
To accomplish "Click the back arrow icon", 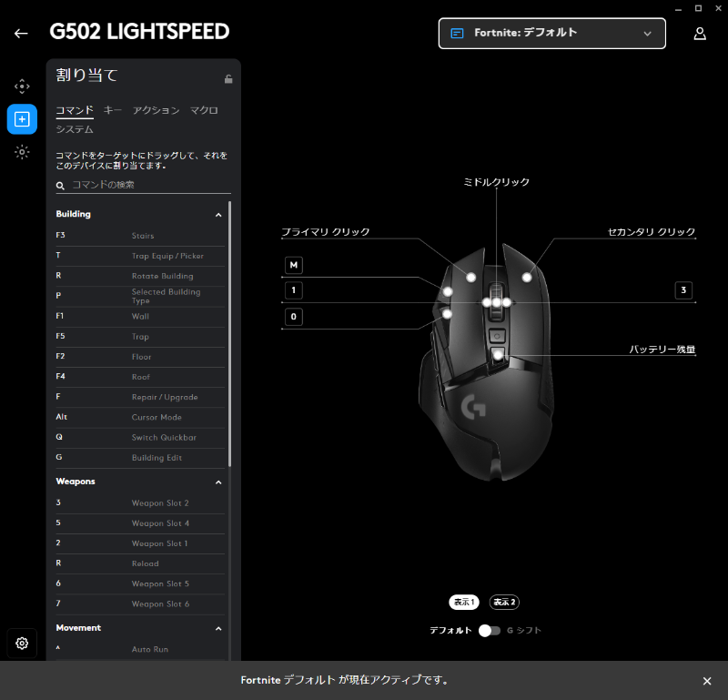I will [x=21, y=34].
